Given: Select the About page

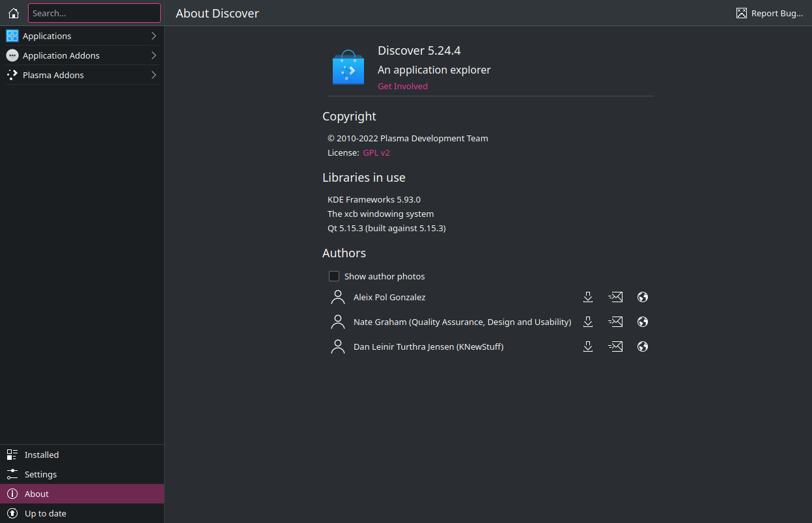Looking at the screenshot, I should (82, 494).
